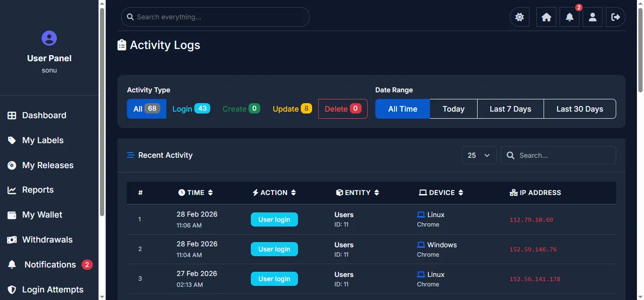Click User login badge for 11:04 AM

pos(274,249)
